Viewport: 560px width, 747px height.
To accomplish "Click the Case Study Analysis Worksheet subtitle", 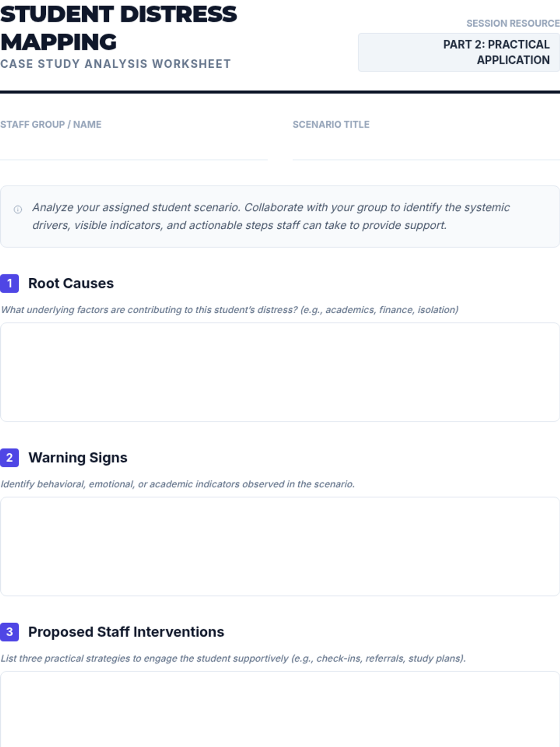I will (x=116, y=64).
